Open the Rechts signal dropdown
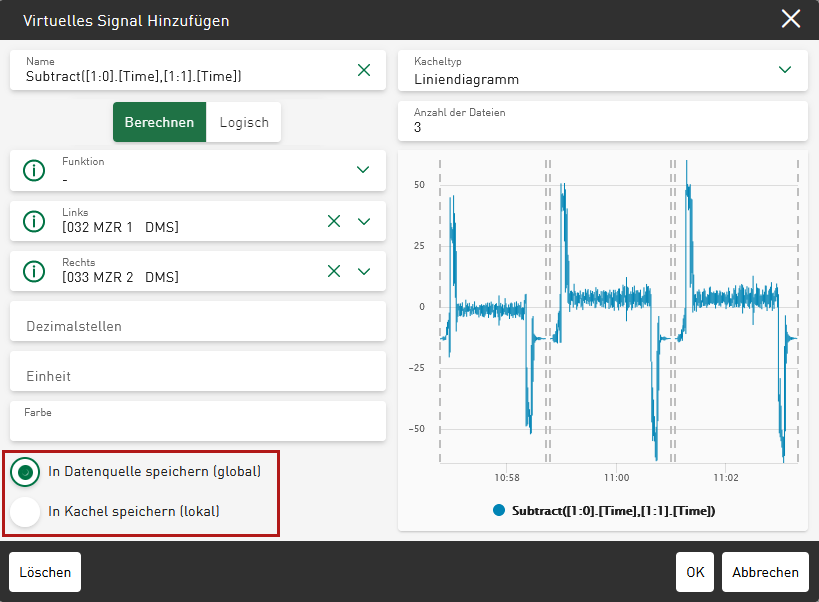The image size is (819, 602). tap(364, 271)
